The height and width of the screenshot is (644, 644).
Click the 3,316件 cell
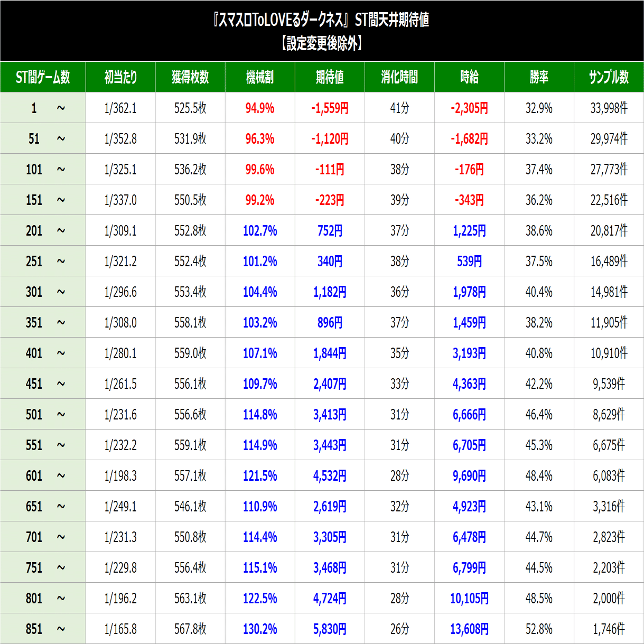[609, 507]
